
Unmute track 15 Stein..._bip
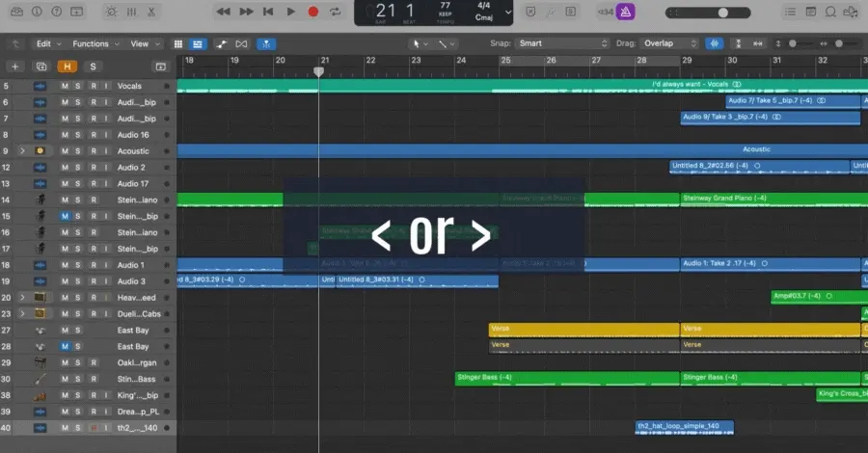65,216
